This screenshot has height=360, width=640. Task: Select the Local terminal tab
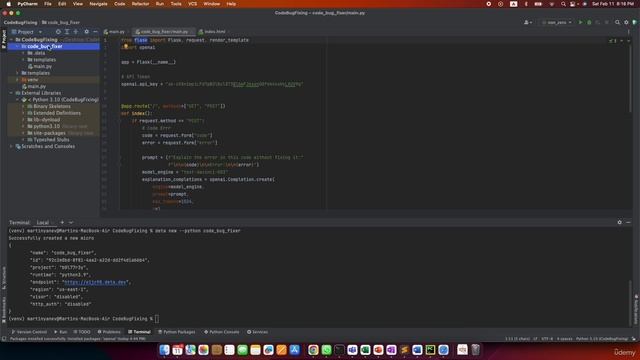[43, 222]
